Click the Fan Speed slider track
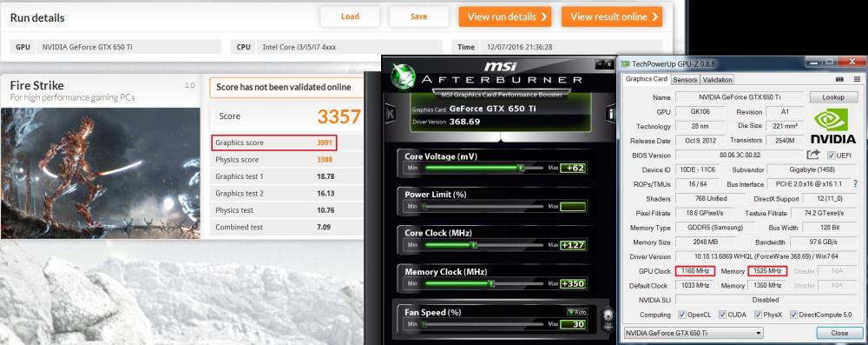This screenshot has width=868, height=345. (x=483, y=324)
